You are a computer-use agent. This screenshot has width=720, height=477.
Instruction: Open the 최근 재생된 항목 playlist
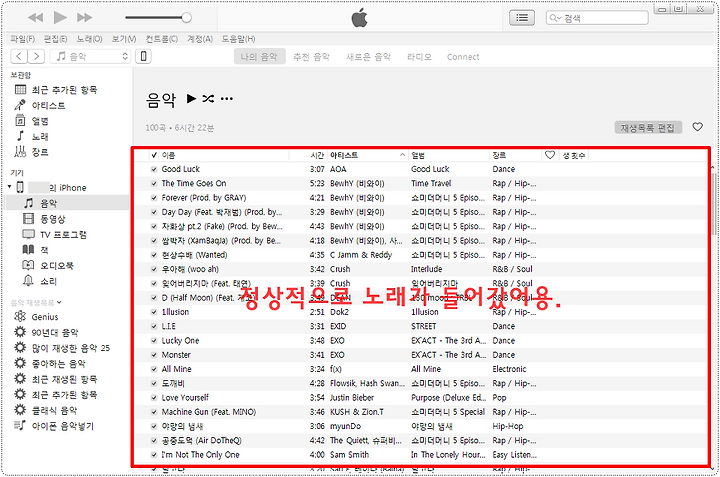coord(64,379)
